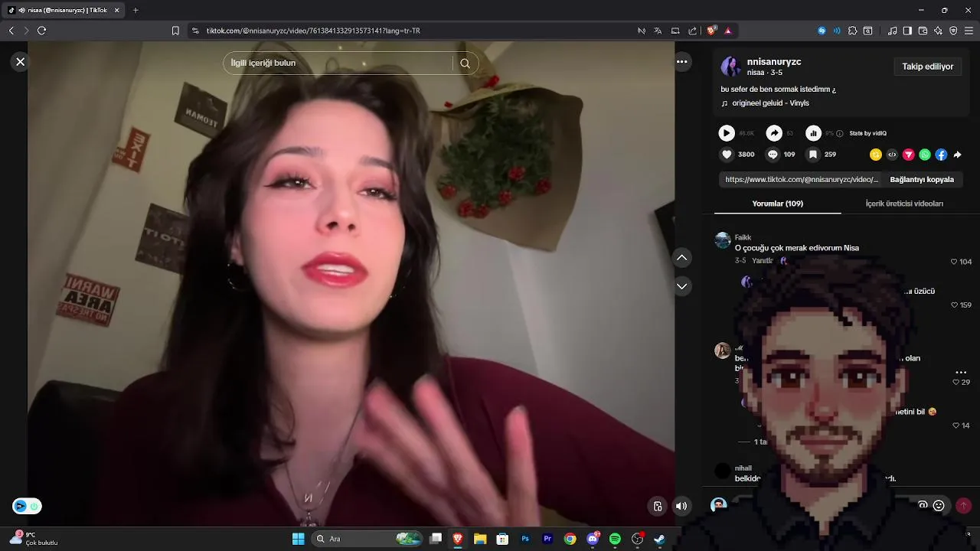Open Faikk commenter's profile avatar
The width and height of the screenshot is (980, 551).
click(723, 241)
